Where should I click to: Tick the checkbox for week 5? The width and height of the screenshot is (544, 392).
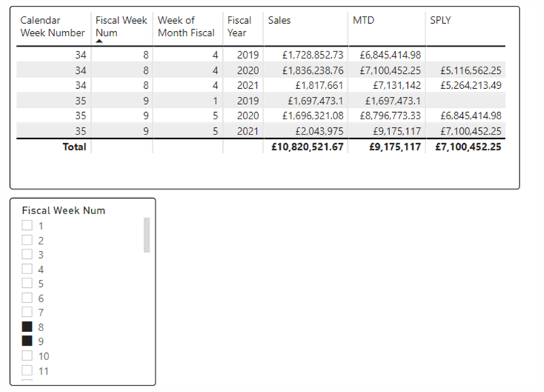click(x=27, y=284)
